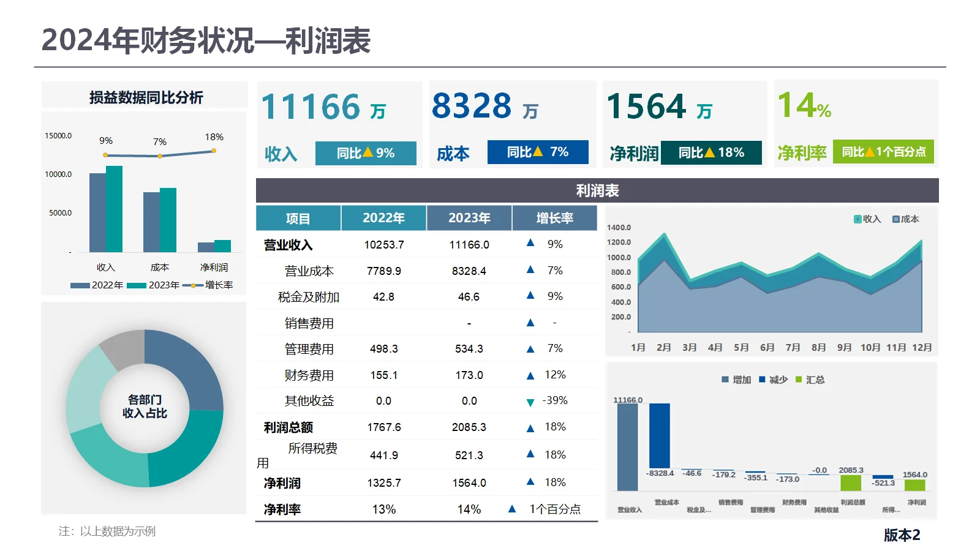Click the up triangle in 营业成本 row
Screen dimensions: 980x551
[530, 269]
